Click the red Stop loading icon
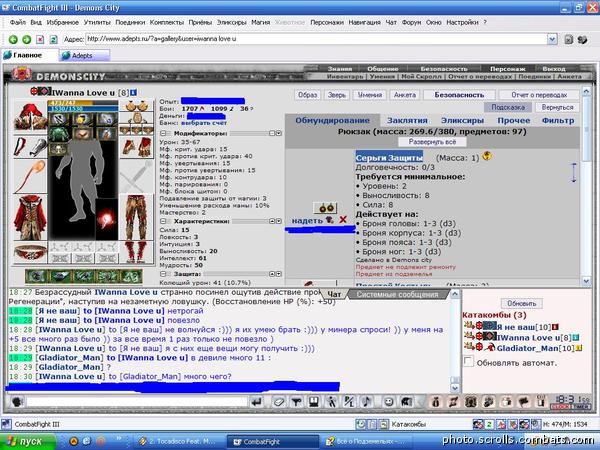Viewport: 600px width, 450px height. (x=40, y=39)
